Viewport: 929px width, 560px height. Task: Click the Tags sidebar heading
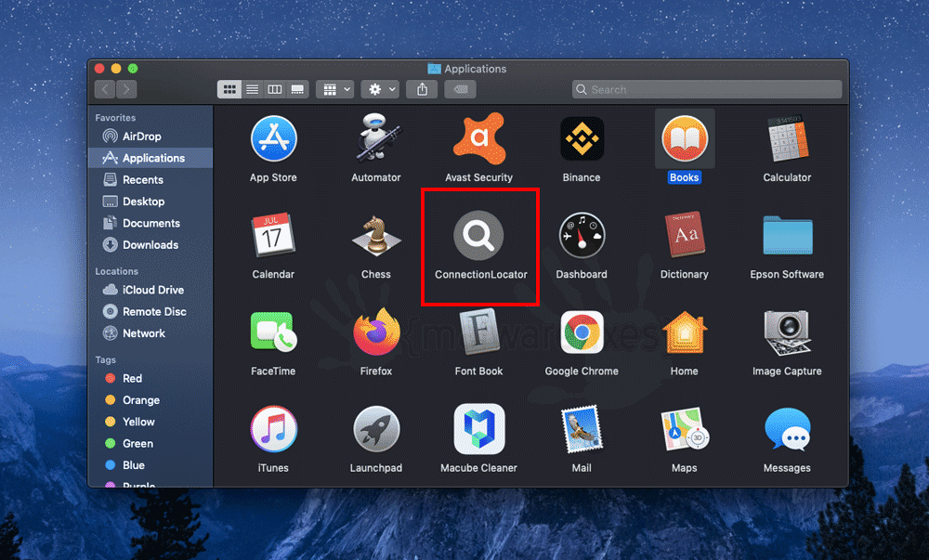[x=106, y=360]
